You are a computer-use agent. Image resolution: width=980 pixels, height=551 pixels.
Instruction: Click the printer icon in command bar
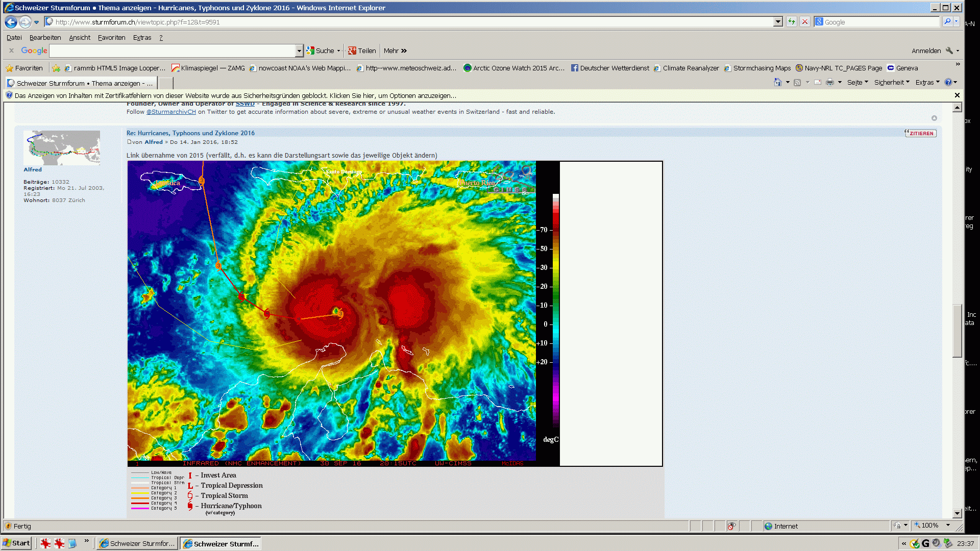(830, 82)
